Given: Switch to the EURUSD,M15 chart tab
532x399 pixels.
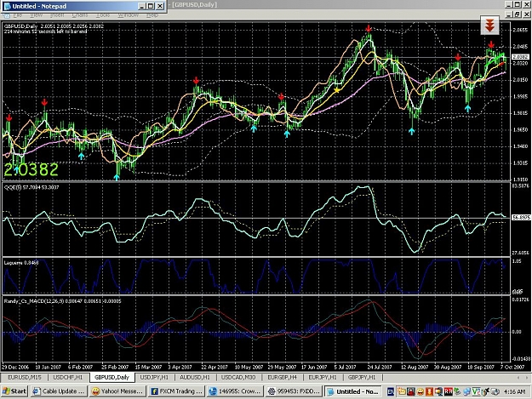Looking at the screenshot, I should click(x=24, y=377).
